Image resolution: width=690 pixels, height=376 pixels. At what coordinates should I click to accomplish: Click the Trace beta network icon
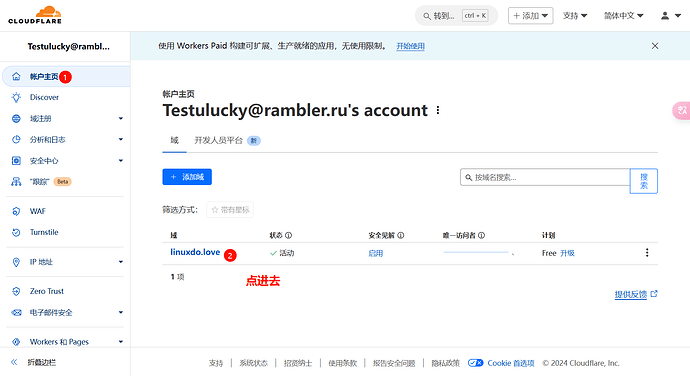pos(16,181)
